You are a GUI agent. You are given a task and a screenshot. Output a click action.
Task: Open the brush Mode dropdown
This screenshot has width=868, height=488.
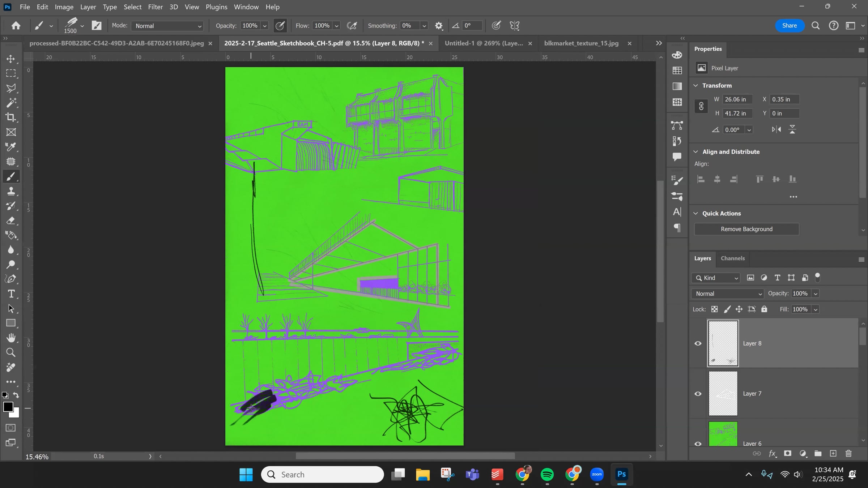tap(167, 26)
